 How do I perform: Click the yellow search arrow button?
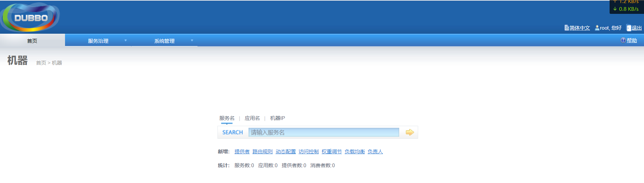[x=409, y=132]
